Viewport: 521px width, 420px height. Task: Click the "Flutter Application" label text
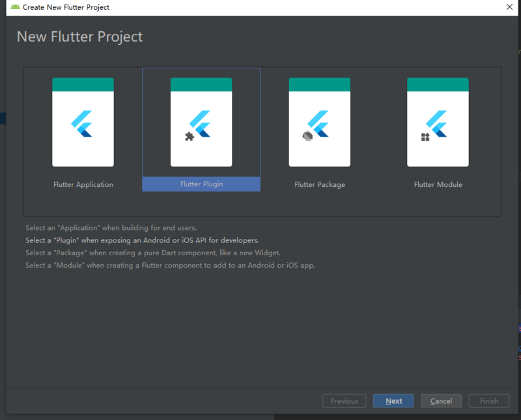point(83,185)
